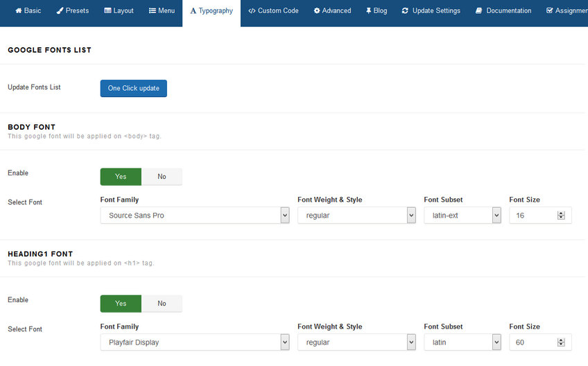Click the home icon on Basic tab
This screenshot has width=588, height=366.
click(x=18, y=11)
